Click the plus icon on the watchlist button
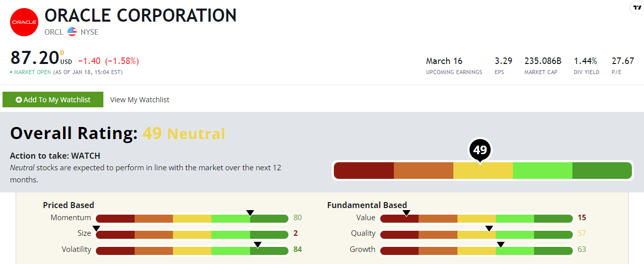 click(19, 100)
